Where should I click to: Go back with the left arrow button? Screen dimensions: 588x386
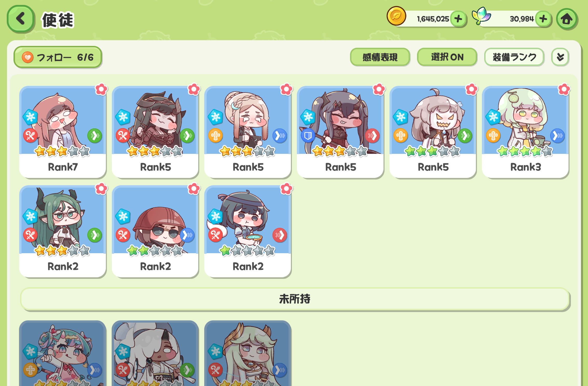(20, 19)
